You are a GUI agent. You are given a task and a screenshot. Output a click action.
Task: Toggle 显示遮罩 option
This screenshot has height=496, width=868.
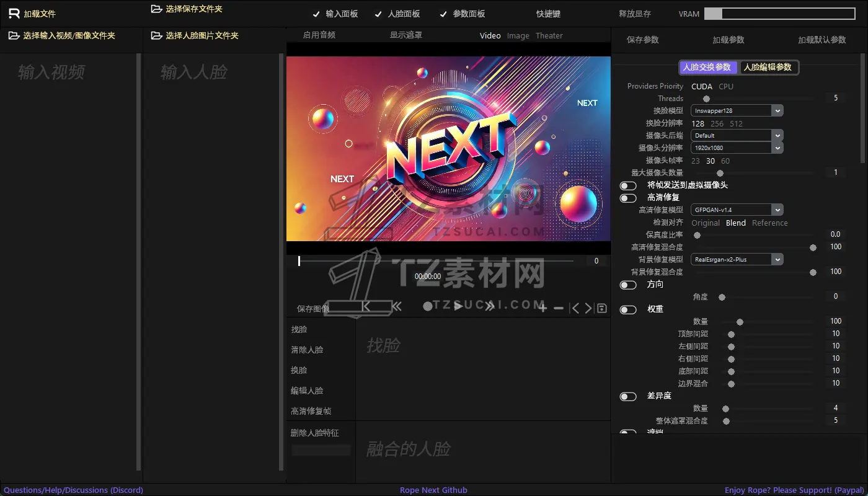pos(406,35)
